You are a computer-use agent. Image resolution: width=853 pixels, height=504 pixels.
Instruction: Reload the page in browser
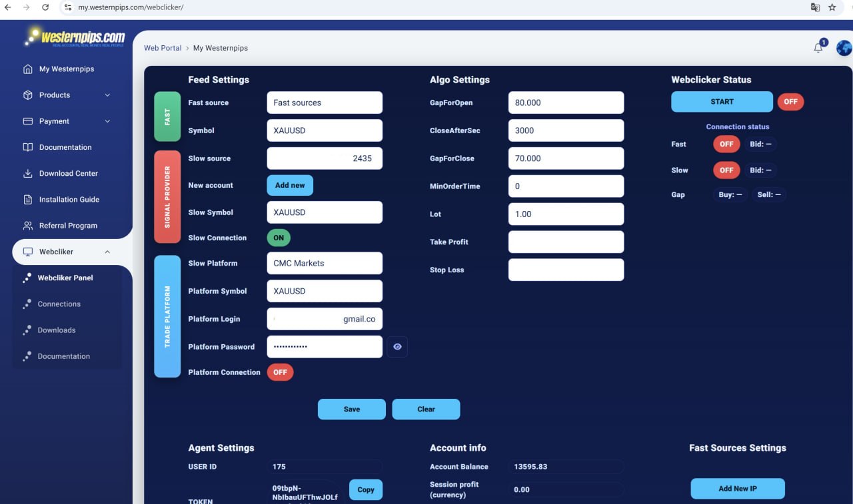coord(45,7)
